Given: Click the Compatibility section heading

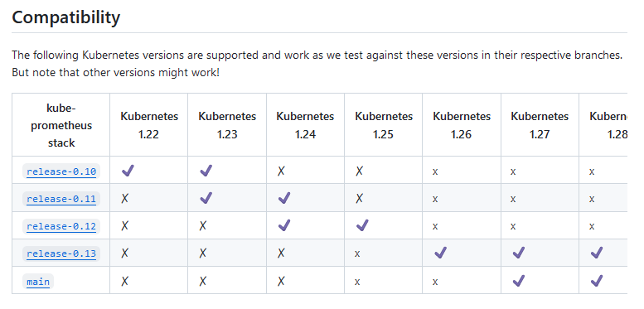Looking at the screenshot, I should click(x=65, y=17).
